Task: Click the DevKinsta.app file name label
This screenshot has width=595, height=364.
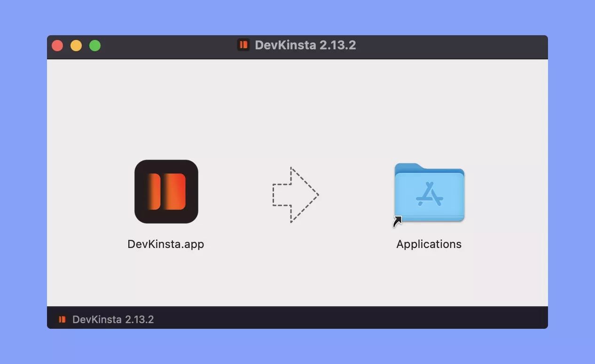Action: pyautogui.click(x=166, y=244)
